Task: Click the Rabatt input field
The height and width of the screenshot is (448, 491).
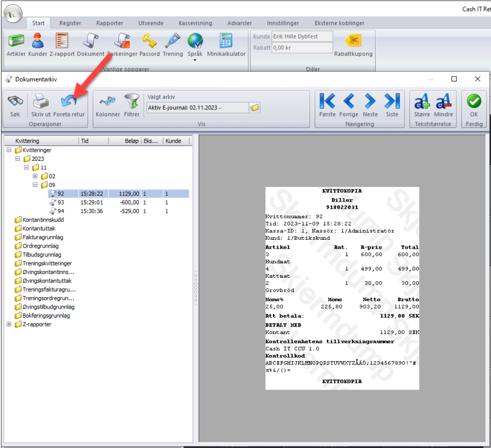Action: click(302, 48)
